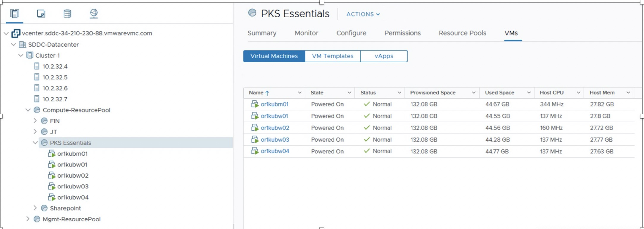
Task: Open the or1kubw02 VM link
Action: coord(275,128)
